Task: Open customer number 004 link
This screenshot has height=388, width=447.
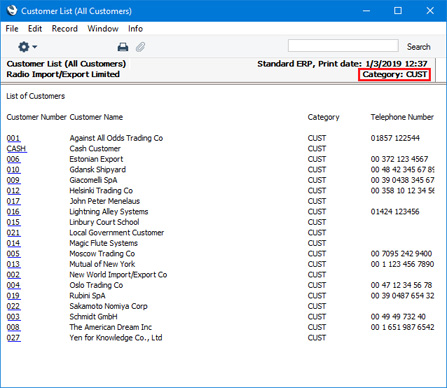Action: 13,285
